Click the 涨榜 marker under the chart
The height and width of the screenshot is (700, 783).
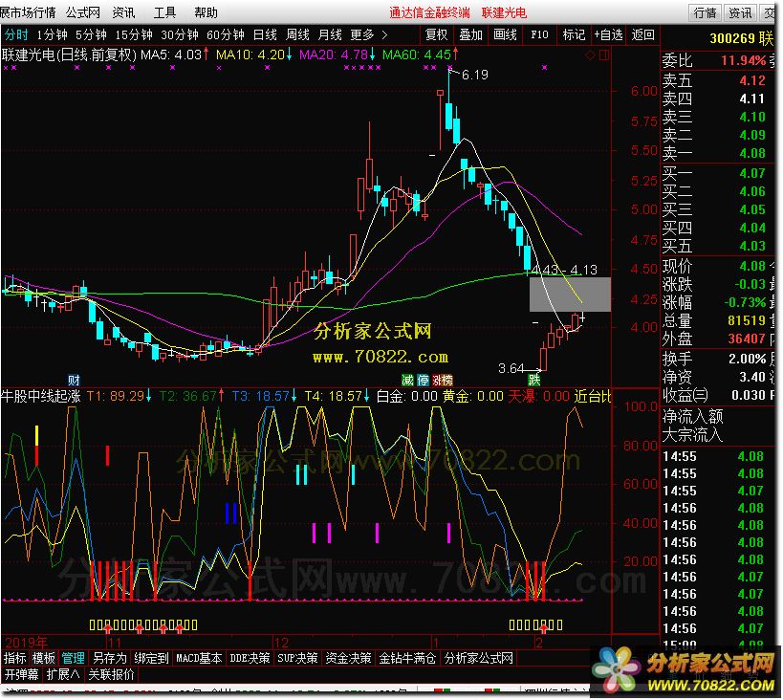[x=443, y=381]
